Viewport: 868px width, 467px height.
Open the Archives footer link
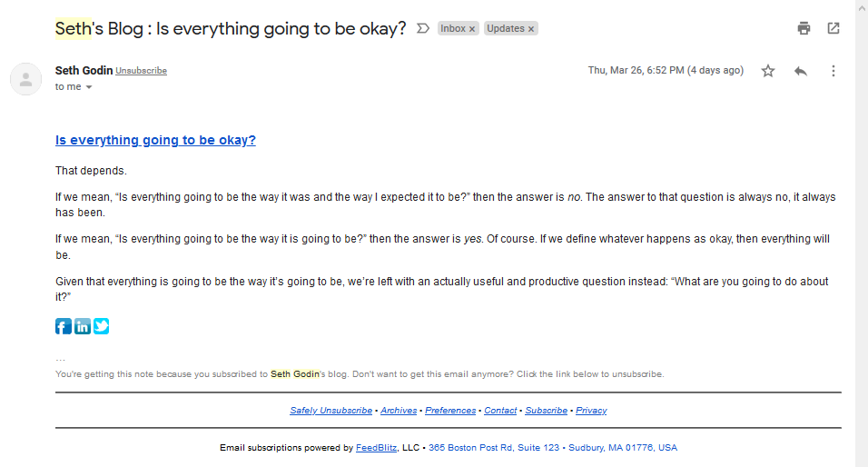pos(399,411)
